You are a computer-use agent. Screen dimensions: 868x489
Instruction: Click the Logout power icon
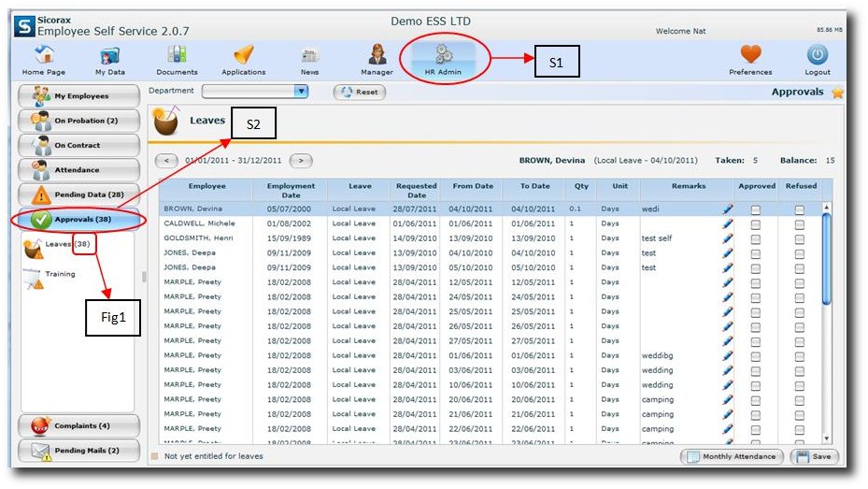point(818,55)
